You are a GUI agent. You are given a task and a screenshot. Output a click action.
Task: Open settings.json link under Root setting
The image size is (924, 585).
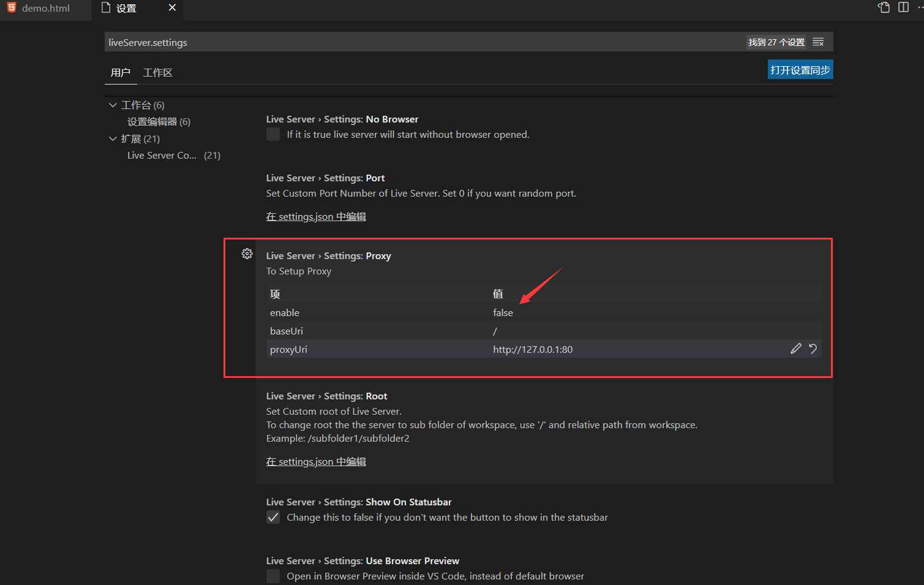[316, 461]
